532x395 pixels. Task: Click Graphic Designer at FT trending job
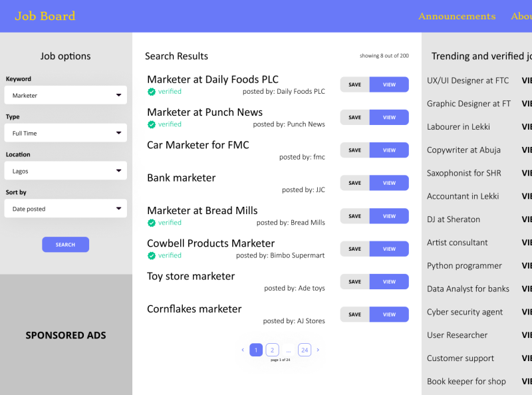(469, 104)
